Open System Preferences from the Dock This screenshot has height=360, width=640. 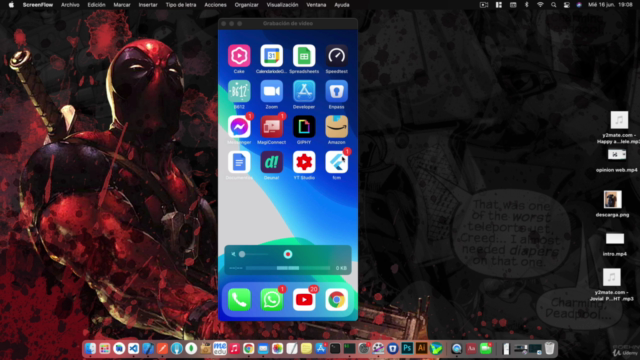point(364,349)
